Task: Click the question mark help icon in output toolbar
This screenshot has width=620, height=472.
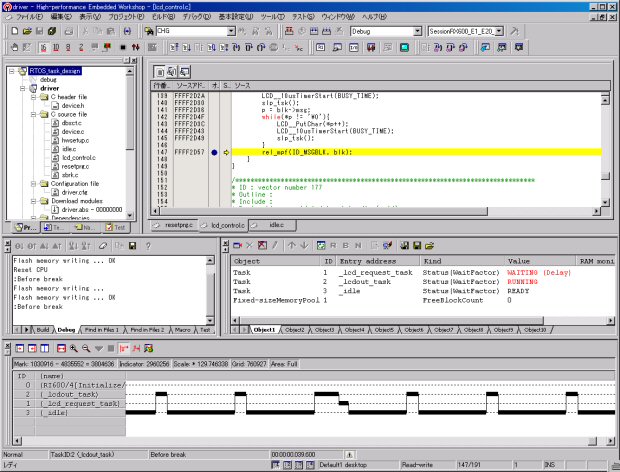Action: click(x=148, y=246)
